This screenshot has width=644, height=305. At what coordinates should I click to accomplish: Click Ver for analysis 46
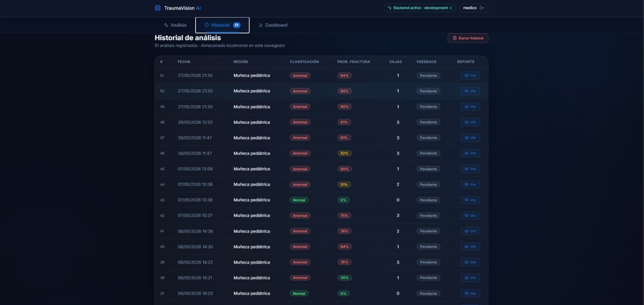tap(470, 154)
